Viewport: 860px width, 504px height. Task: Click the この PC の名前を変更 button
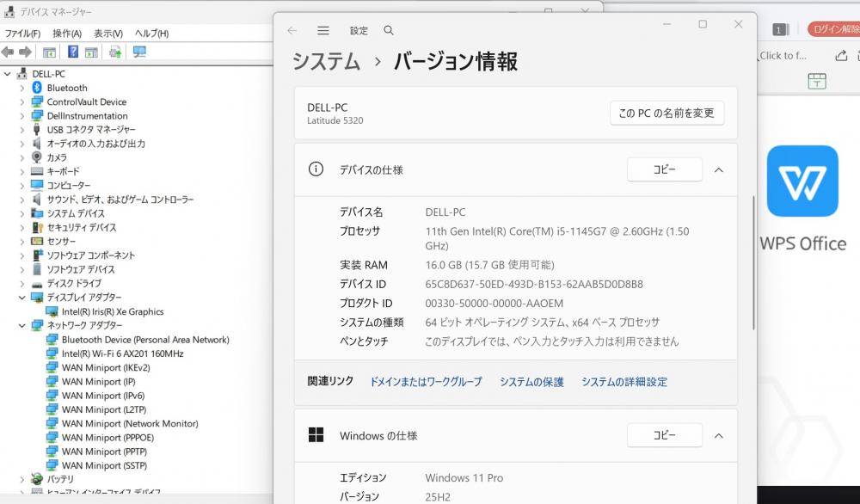click(x=666, y=114)
